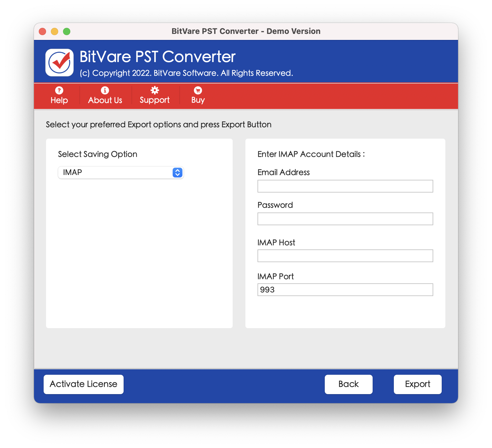Click the Email Address input field
This screenshot has width=492, height=448.
[x=345, y=186]
